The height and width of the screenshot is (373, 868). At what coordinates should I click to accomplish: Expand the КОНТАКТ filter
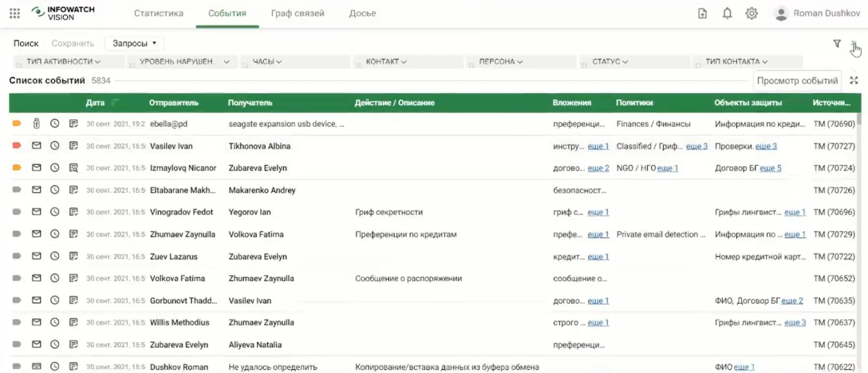[x=409, y=62]
